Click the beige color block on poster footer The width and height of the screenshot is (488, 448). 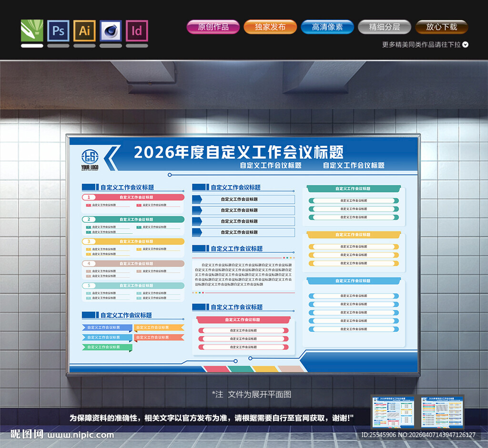[291, 369]
